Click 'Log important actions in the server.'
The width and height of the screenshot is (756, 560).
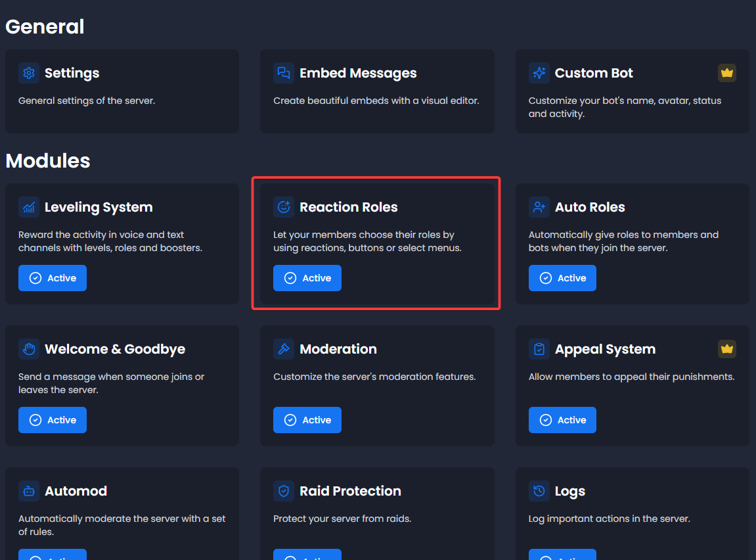[x=610, y=519]
